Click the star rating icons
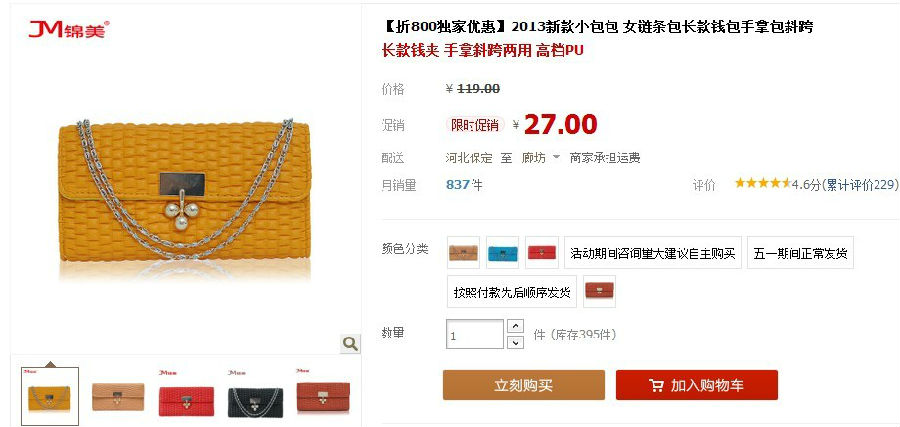Screen dimensions: 900x427 coord(763,184)
